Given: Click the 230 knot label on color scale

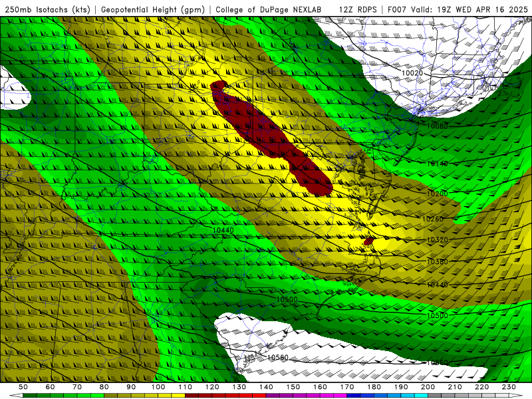Looking at the screenshot, I should click(509, 387).
